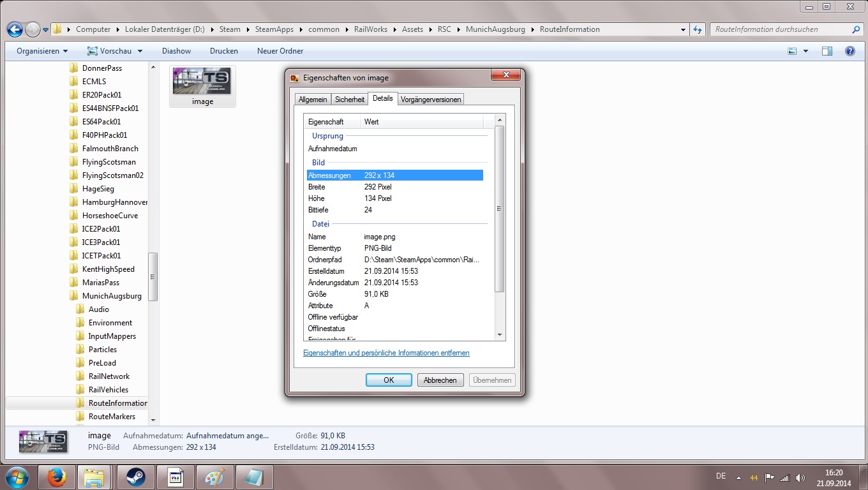Click Drucken in the toolbar

[224, 51]
